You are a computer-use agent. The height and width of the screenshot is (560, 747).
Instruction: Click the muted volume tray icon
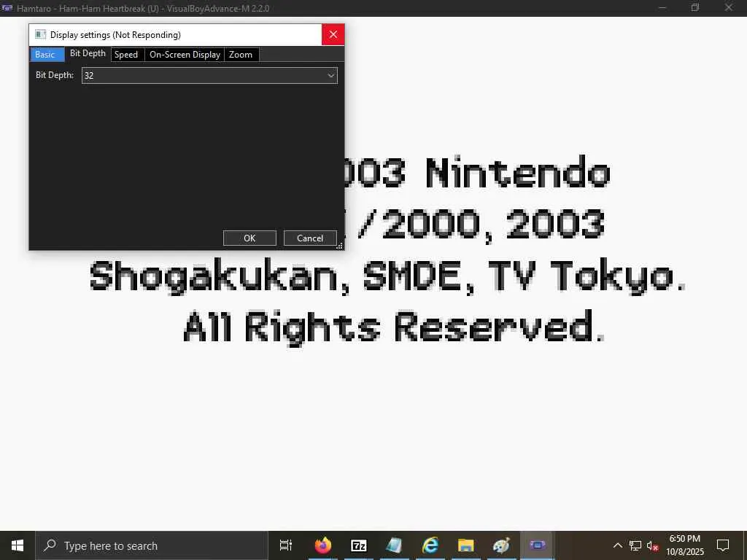point(652,545)
